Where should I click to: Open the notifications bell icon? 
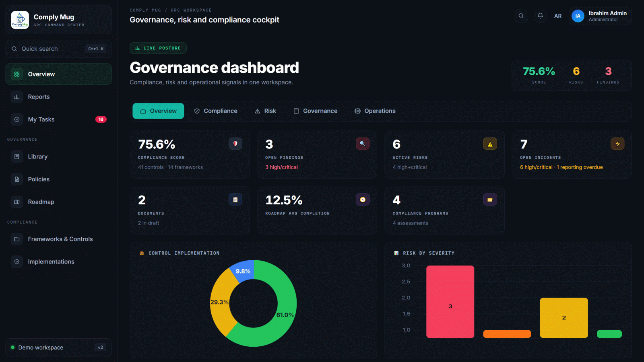[x=540, y=16]
